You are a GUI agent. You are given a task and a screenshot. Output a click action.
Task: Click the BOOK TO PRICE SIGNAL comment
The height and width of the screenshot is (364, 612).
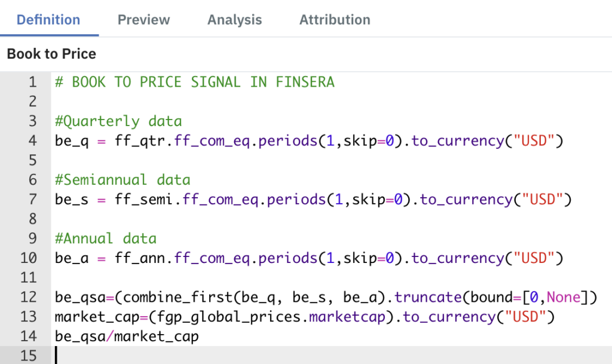195,82
